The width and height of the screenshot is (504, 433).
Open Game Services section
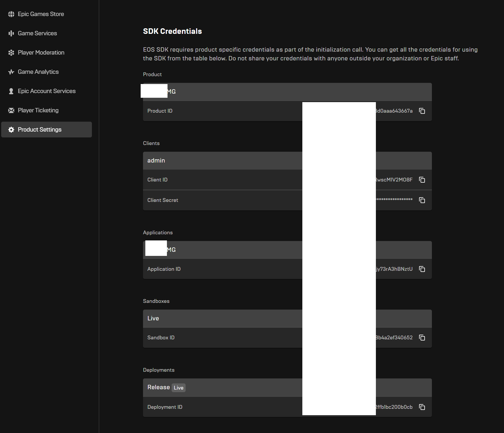37,33
